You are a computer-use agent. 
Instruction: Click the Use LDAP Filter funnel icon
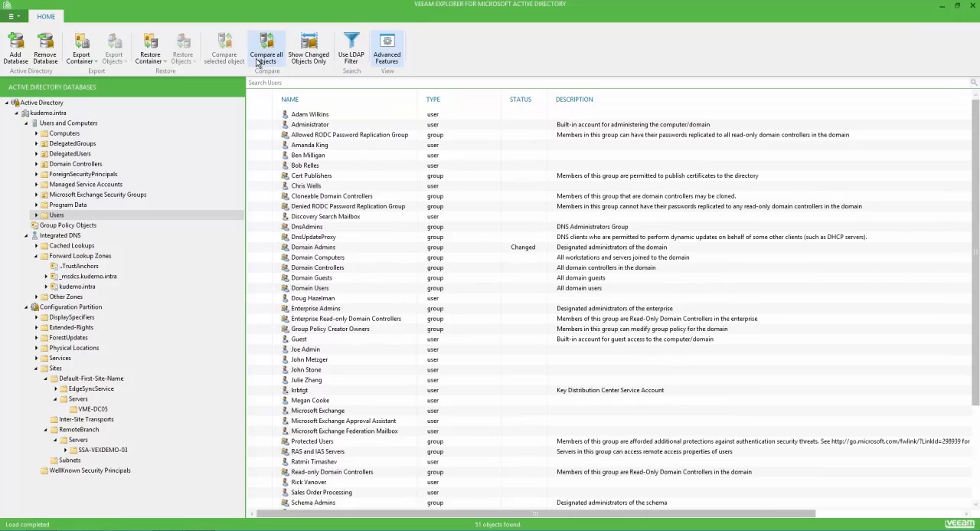(x=351, y=41)
